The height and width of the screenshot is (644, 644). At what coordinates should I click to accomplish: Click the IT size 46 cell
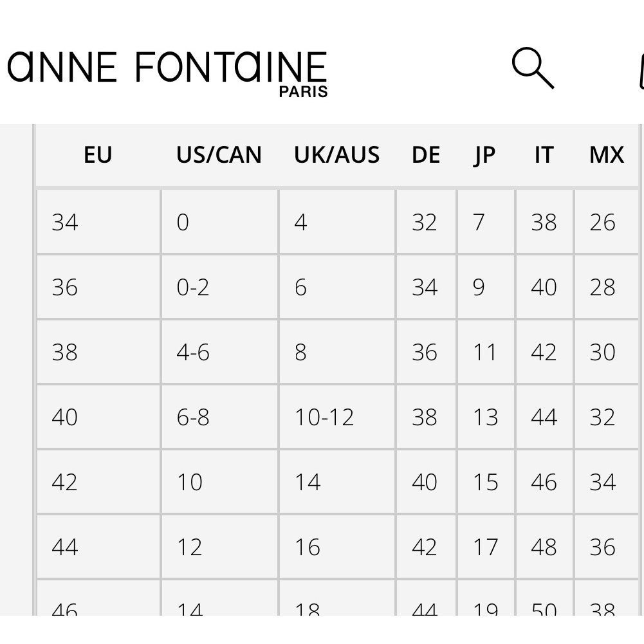(x=545, y=482)
